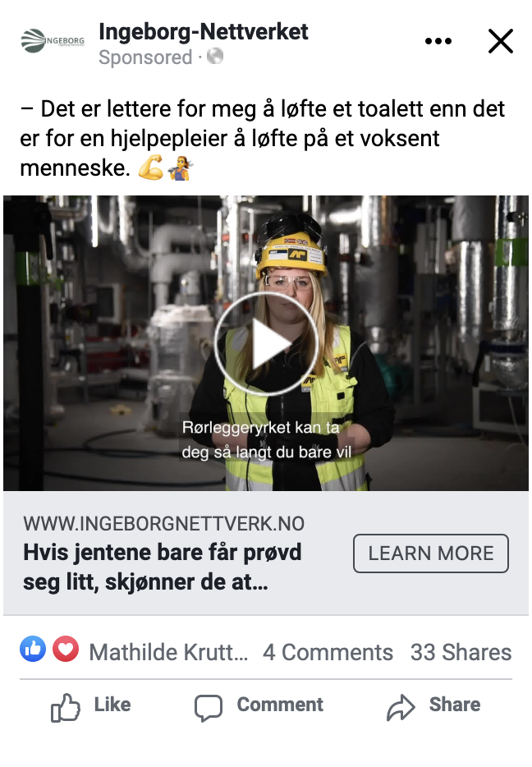The height and width of the screenshot is (767, 532).
Task: Click the red heart reaction icon
Action: coord(66,649)
